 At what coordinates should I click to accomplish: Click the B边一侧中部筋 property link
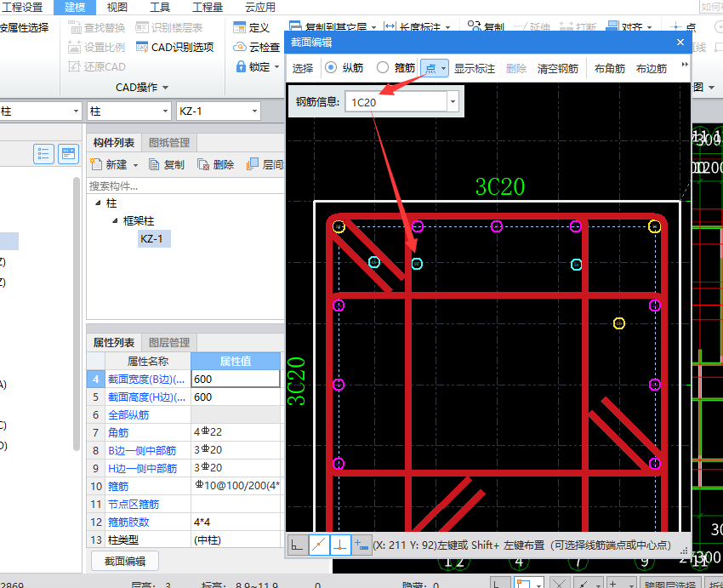[x=143, y=450]
